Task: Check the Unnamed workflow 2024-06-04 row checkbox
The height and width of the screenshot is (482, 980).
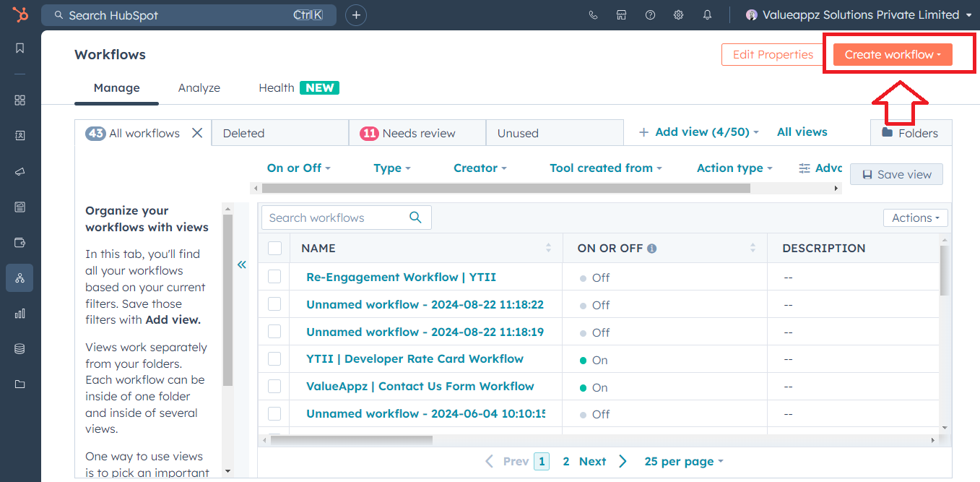Action: coord(274,414)
